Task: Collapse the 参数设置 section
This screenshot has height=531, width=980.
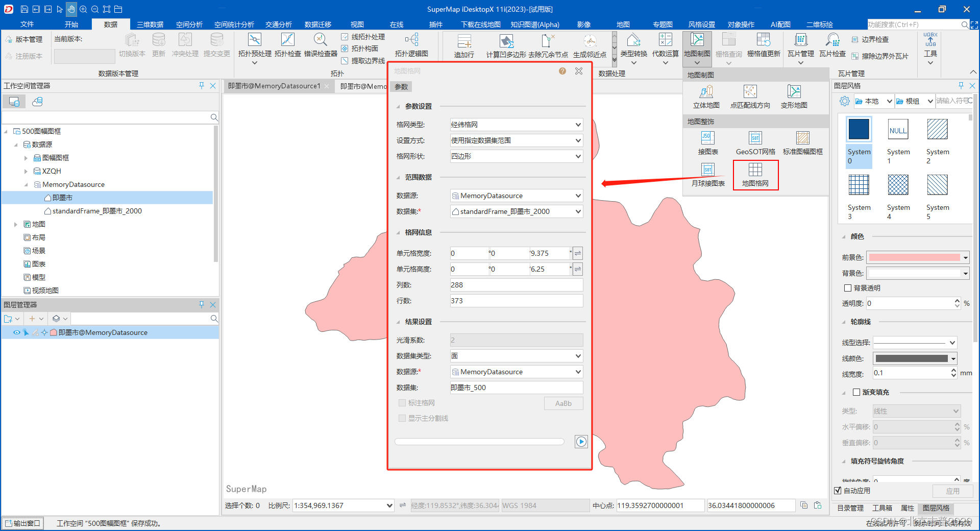Action: 398,106
